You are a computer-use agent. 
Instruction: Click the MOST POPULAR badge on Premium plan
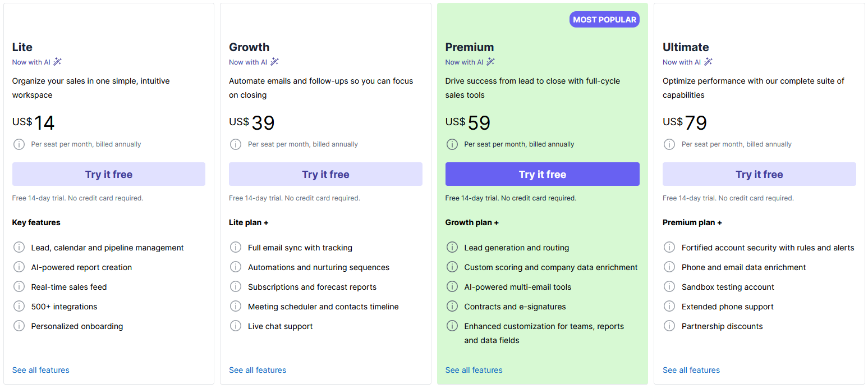[x=604, y=19]
